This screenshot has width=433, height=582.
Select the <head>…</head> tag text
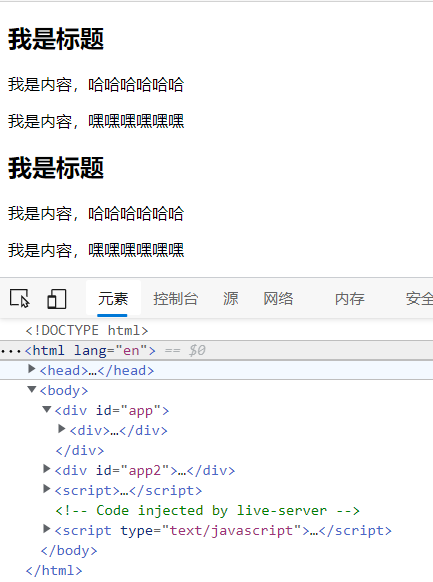97,370
